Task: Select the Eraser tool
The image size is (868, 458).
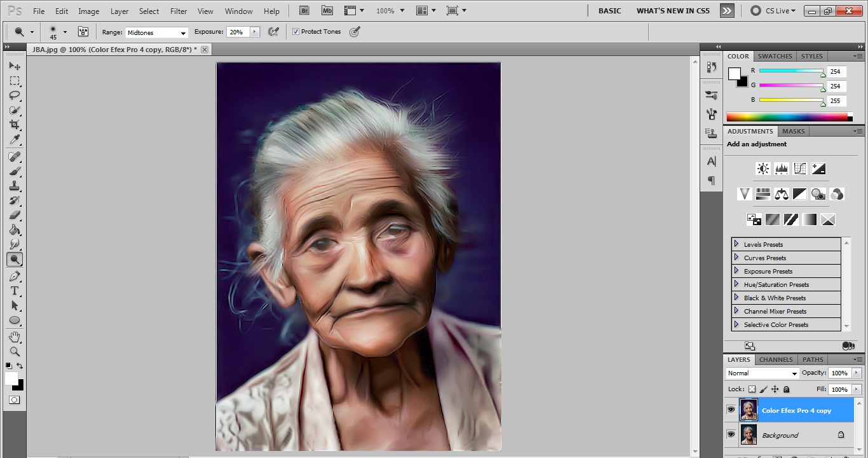Action: pyautogui.click(x=15, y=216)
